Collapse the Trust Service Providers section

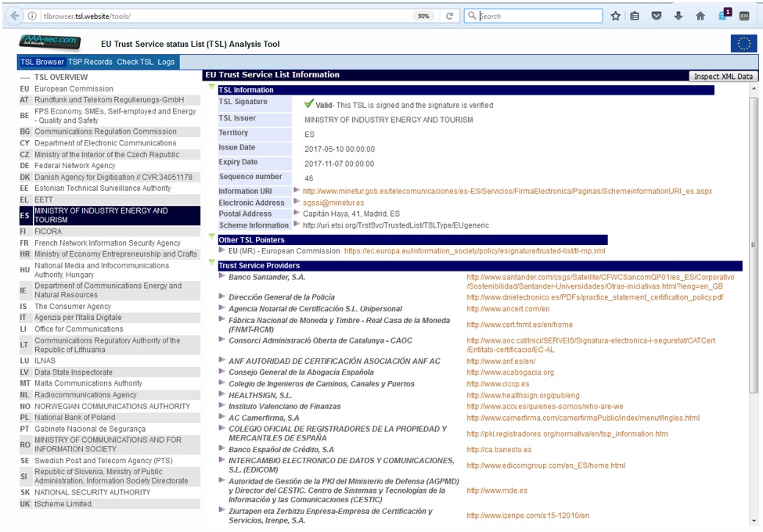(x=211, y=263)
